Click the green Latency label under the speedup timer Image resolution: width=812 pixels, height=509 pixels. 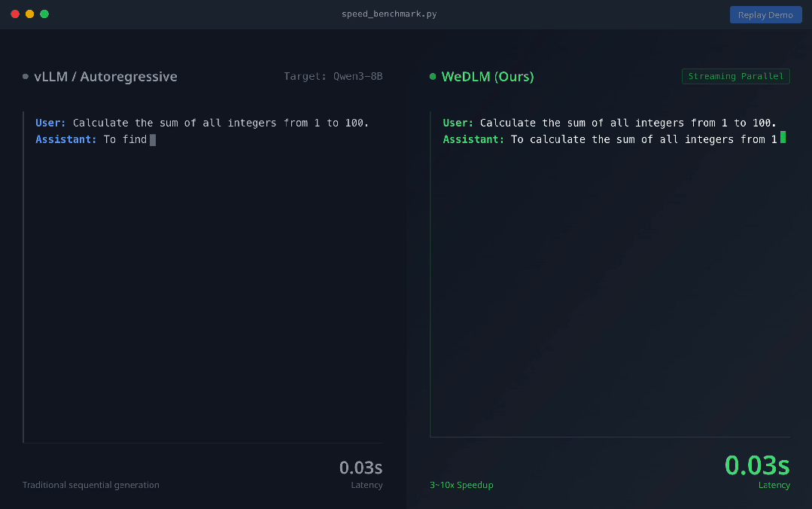(774, 485)
